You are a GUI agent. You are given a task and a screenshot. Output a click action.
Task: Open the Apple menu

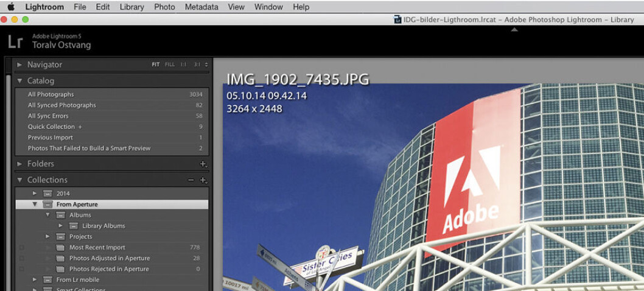point(11,7)
